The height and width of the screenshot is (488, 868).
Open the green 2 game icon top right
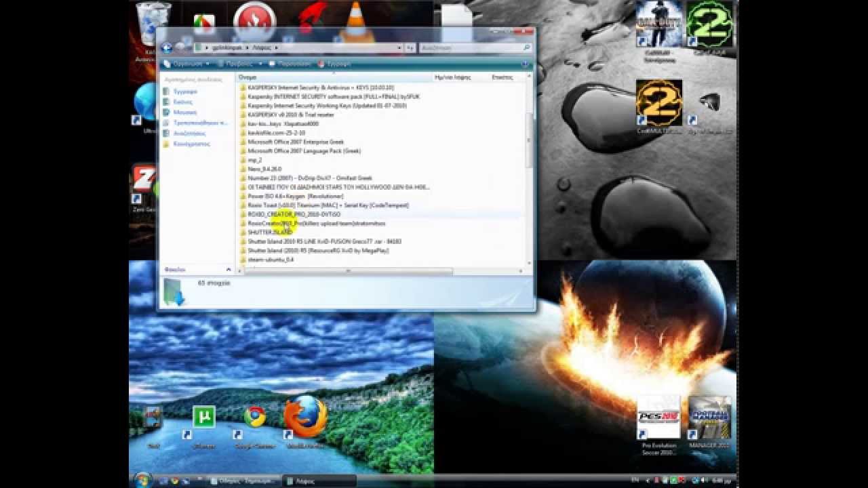[x=709, y=24]
